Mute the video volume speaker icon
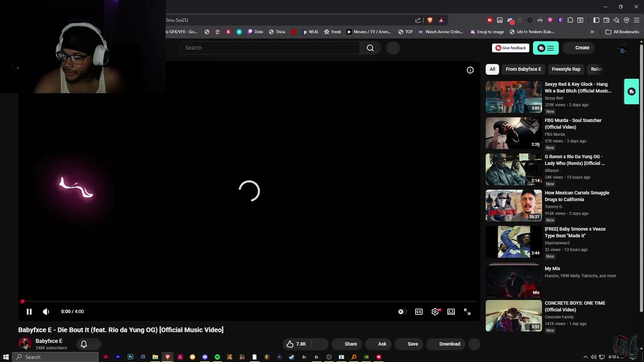This screenshot has width=644, height=362. pyautogui.click(x=46, y=312)
